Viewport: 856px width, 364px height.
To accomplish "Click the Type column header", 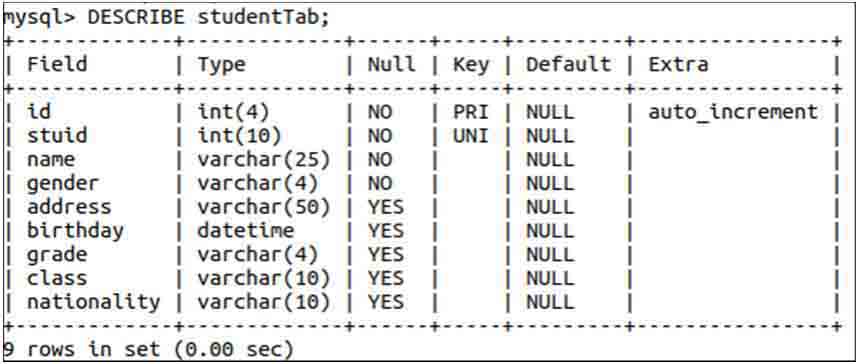I will pyautogui.click(x=222, y=65).
